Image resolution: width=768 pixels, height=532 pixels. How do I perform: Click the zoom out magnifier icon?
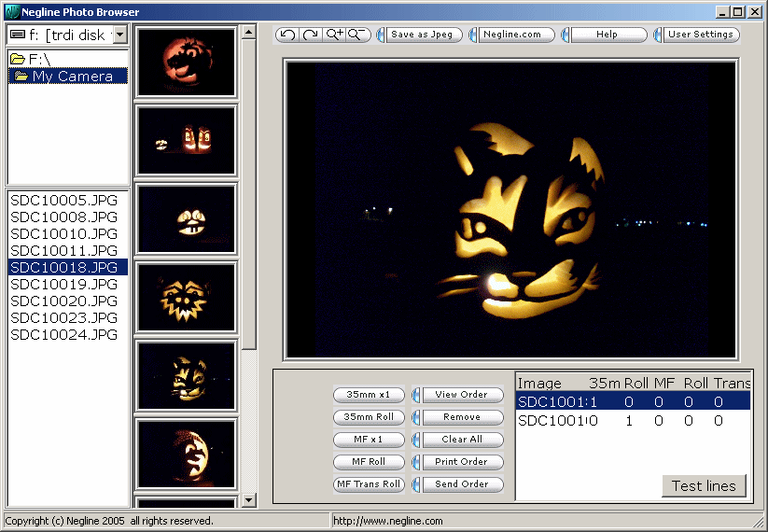358,35
